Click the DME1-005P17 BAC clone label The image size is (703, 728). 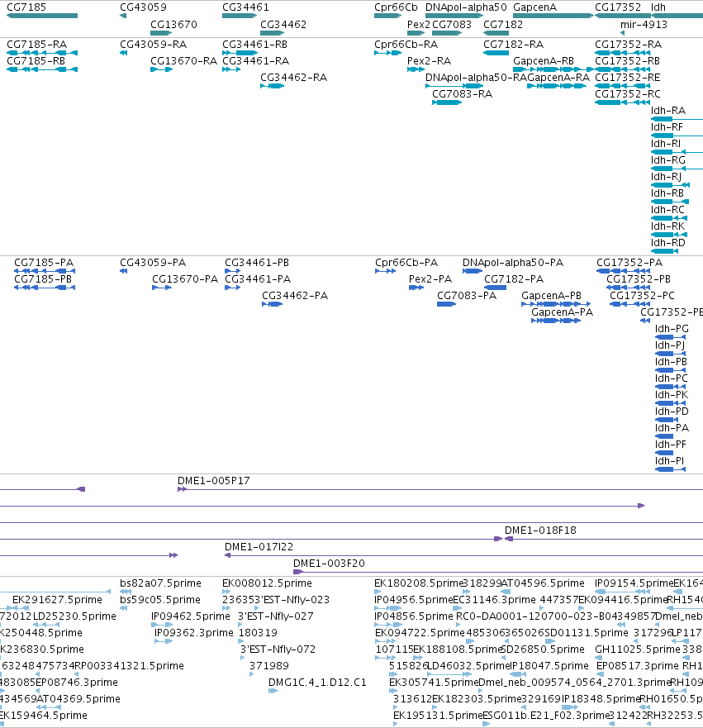213,481
